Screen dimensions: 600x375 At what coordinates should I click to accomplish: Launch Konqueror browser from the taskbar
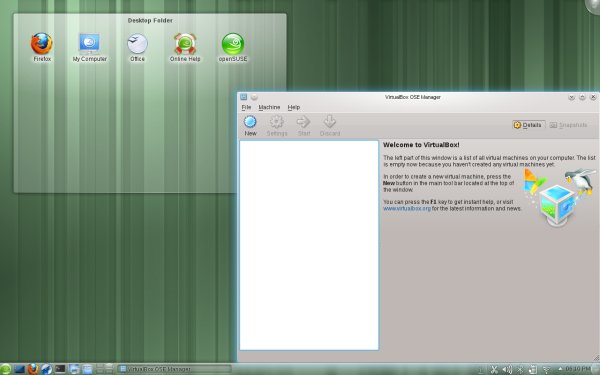46,369
